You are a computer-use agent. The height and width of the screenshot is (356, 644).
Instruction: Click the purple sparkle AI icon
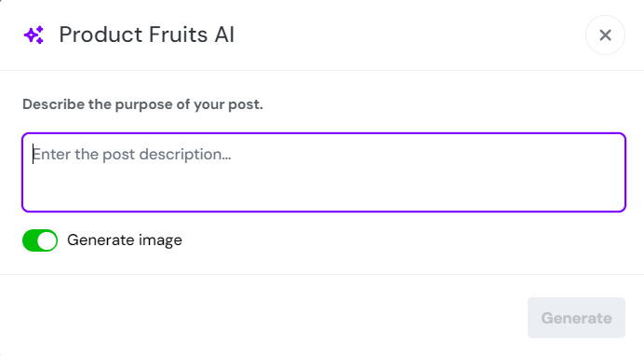[x=34, y=34]
